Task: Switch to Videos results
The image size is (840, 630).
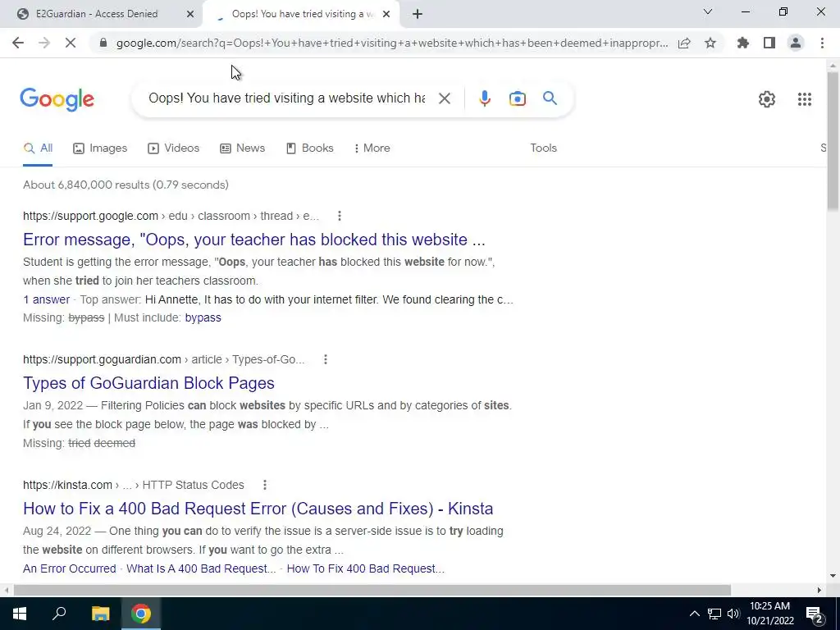Action: (x=174, y=148)
